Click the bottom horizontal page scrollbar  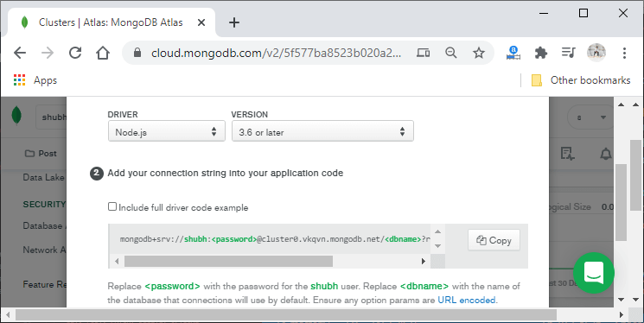tap(286, 314)
